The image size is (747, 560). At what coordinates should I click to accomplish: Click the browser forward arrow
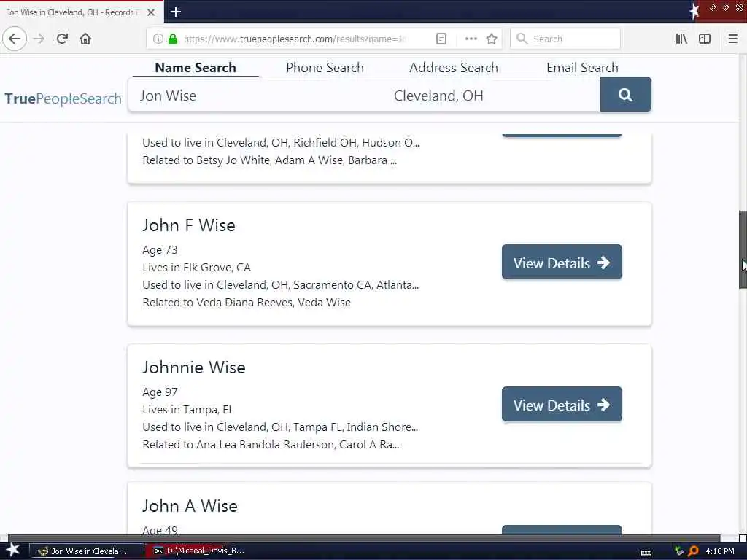click(x=39, y=39)
